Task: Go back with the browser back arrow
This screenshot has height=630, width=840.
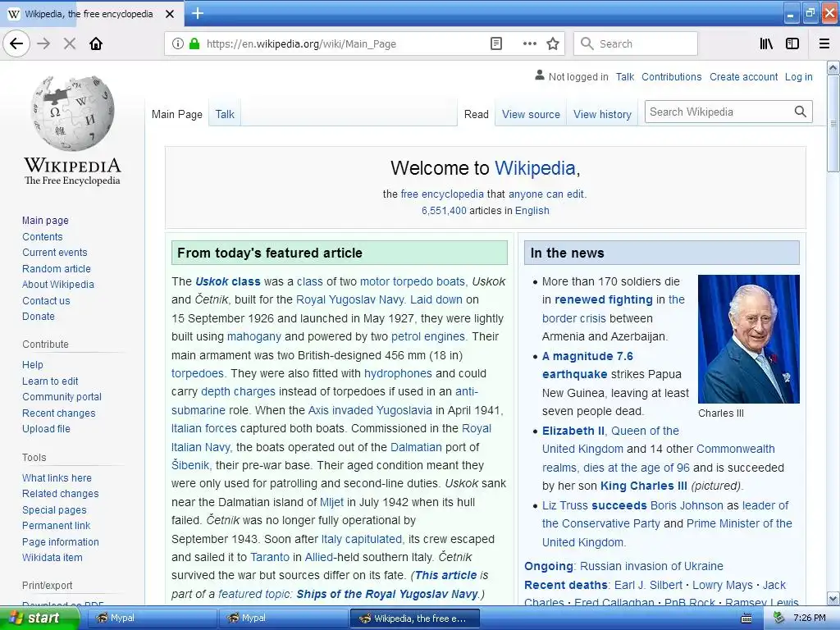Action: click(x=16, y=43)
